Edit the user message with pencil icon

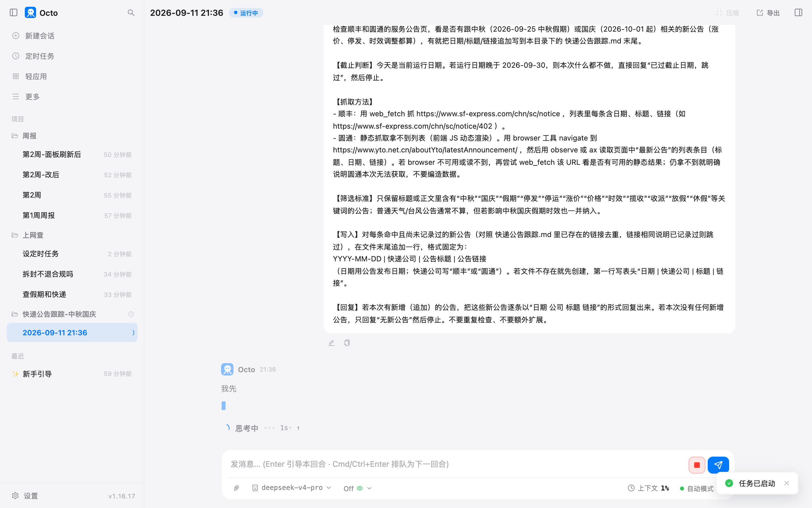[331, 343]
